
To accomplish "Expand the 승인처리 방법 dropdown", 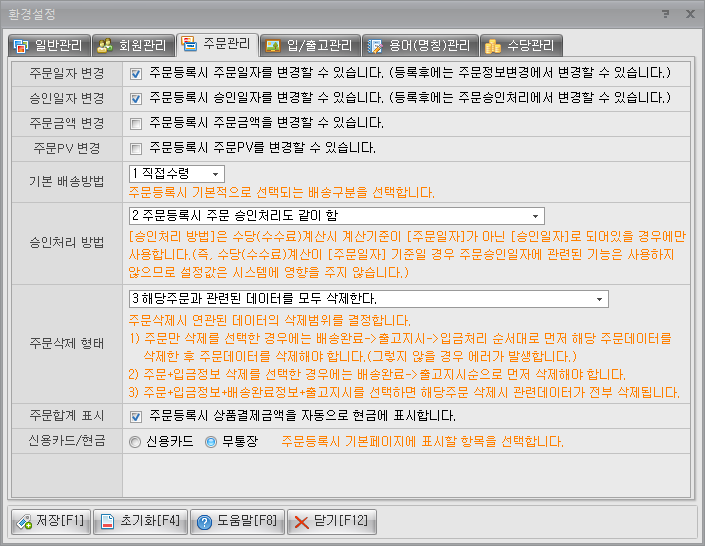I will [536, 216].
